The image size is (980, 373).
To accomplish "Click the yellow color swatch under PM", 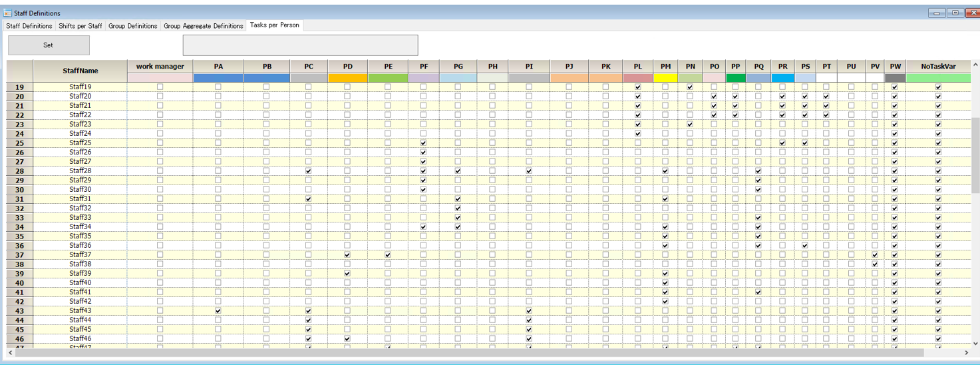I will [665, 78].
